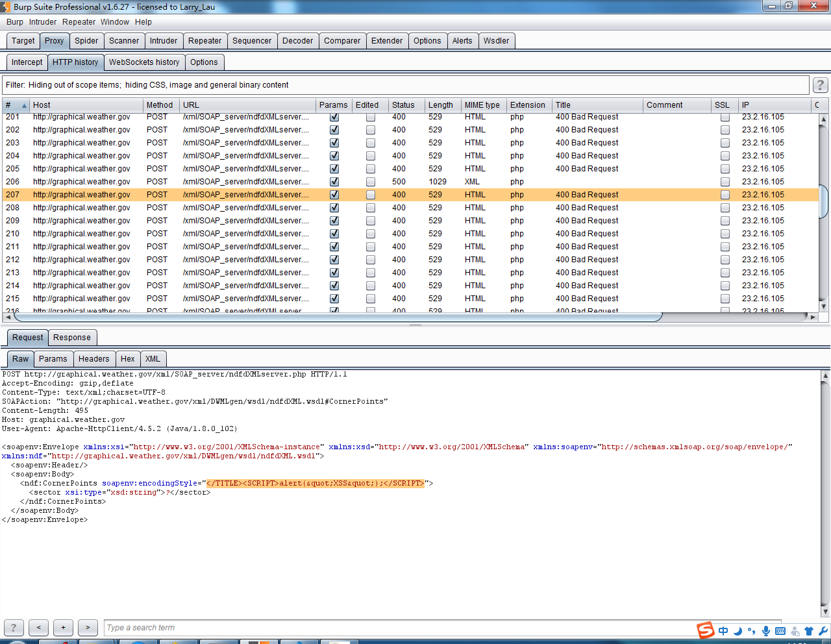
Task: Open the IME soft keyboard icon
Action: click(780, 630)
